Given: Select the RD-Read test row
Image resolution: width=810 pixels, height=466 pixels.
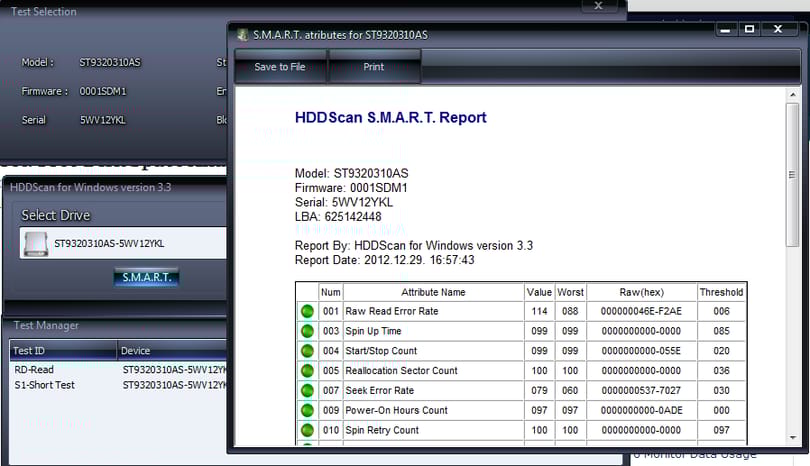Looking at the screenshot, I should [119, 369].
